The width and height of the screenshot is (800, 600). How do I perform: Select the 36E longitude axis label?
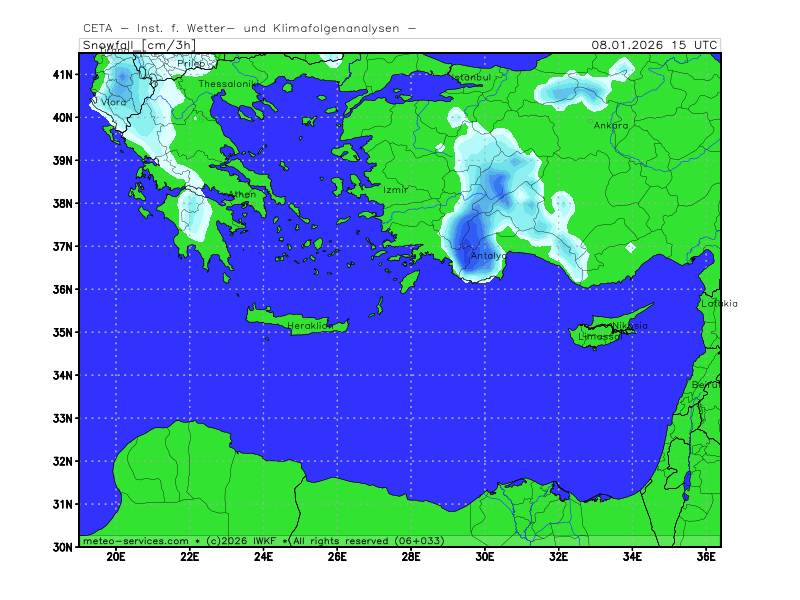tap(706, 557)
